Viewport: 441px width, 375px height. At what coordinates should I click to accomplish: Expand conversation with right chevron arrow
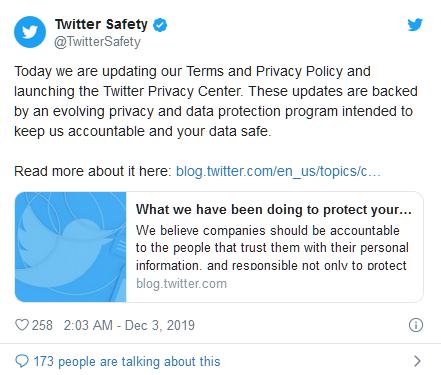coord(417,361)
